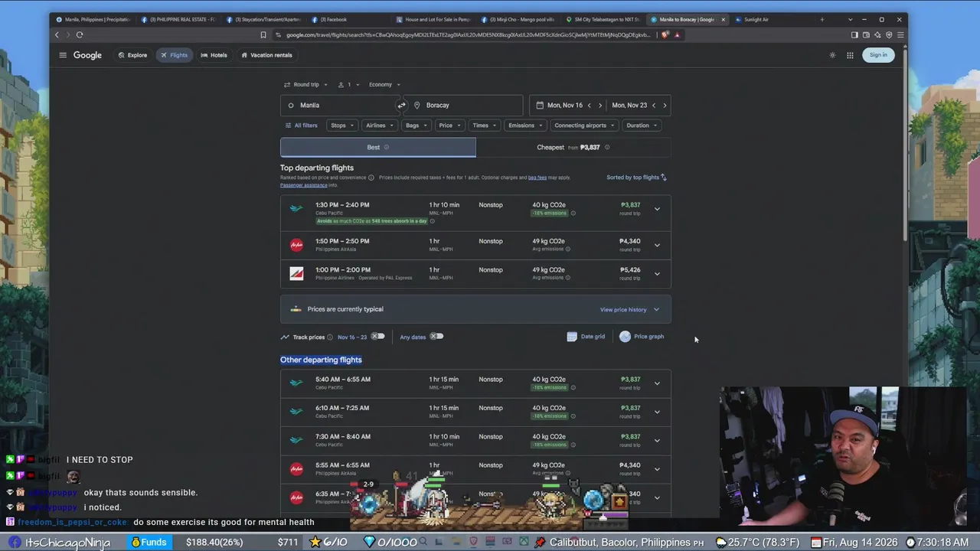Open the All filters sliders icon
This screenshot has width=980, height=551.
coord(288,126)
